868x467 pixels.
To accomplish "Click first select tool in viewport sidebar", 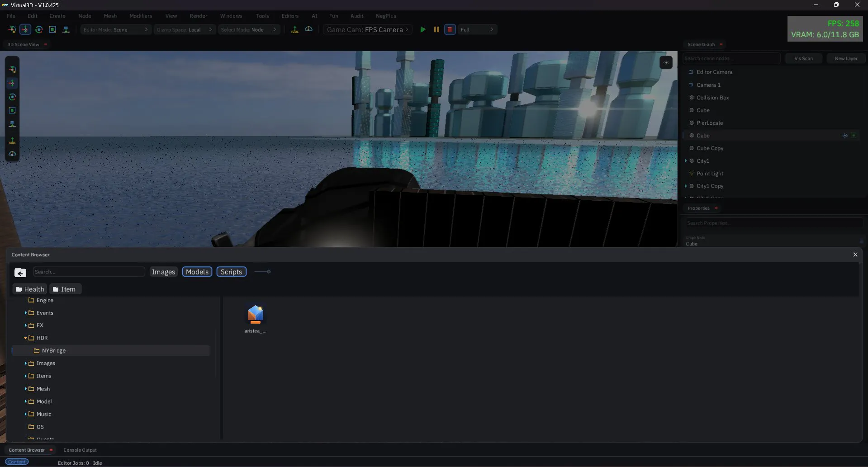I will click(x=12, y=70).
